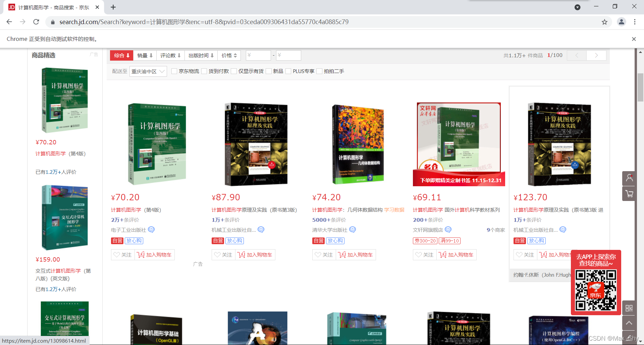
Task: Open 5000+条评价 reviews link
Action: [329, 220]
